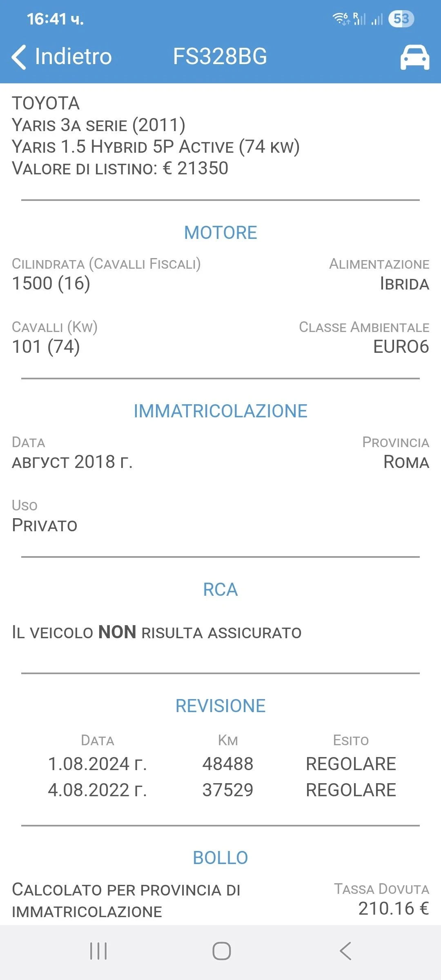Tap the mobile signal strength icon
The width and height of the screenshot is (441, 980).
click(377, 19)
